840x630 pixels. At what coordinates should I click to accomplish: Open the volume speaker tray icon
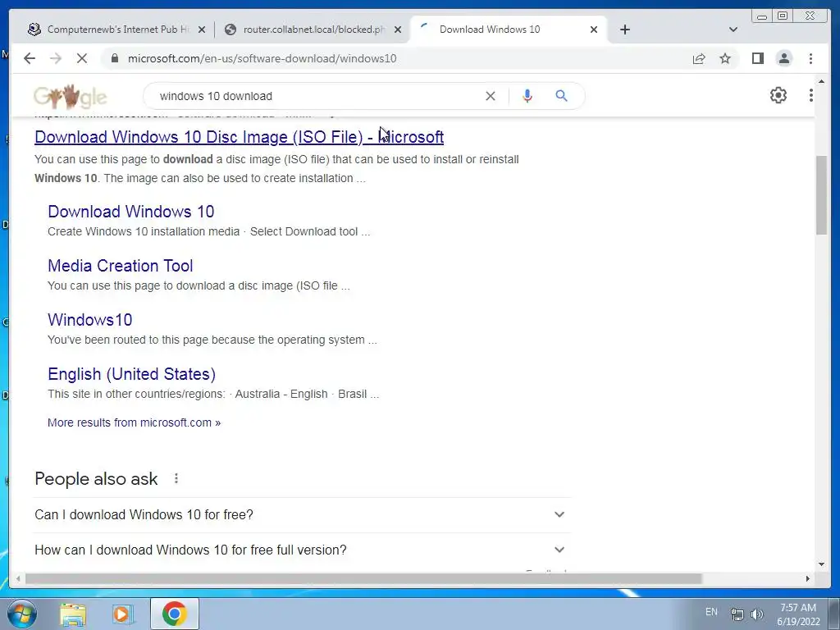(757, 614)
